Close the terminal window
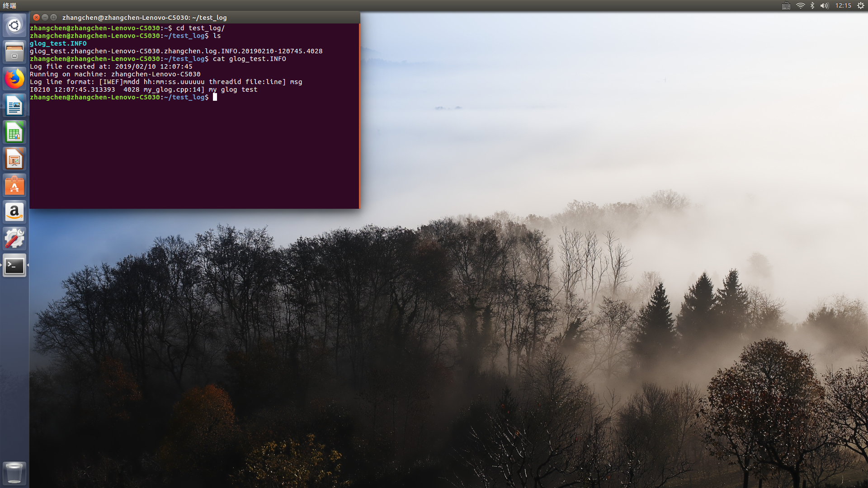This screenshot has height=488, width=868. point(37,18)
